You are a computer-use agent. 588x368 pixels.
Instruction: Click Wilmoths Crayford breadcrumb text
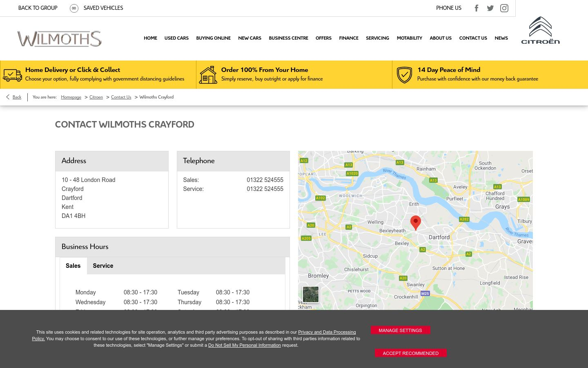tap(156, 97)
